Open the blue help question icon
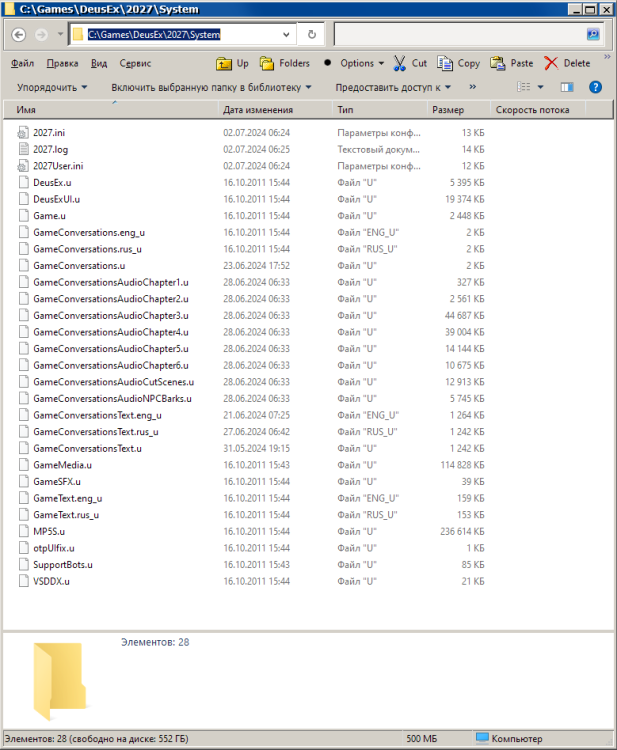 coord(595,88)
